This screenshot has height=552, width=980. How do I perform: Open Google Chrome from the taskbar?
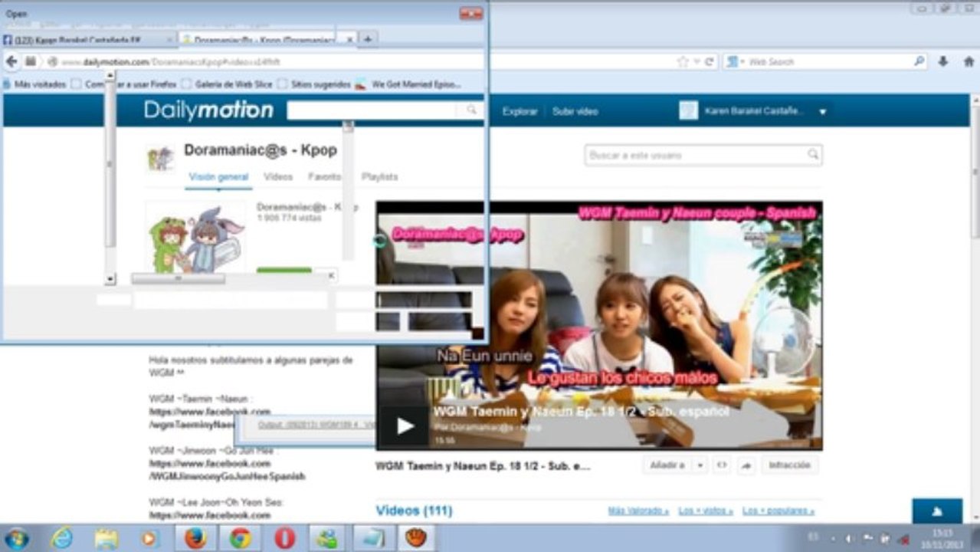(x=240, y=538)
